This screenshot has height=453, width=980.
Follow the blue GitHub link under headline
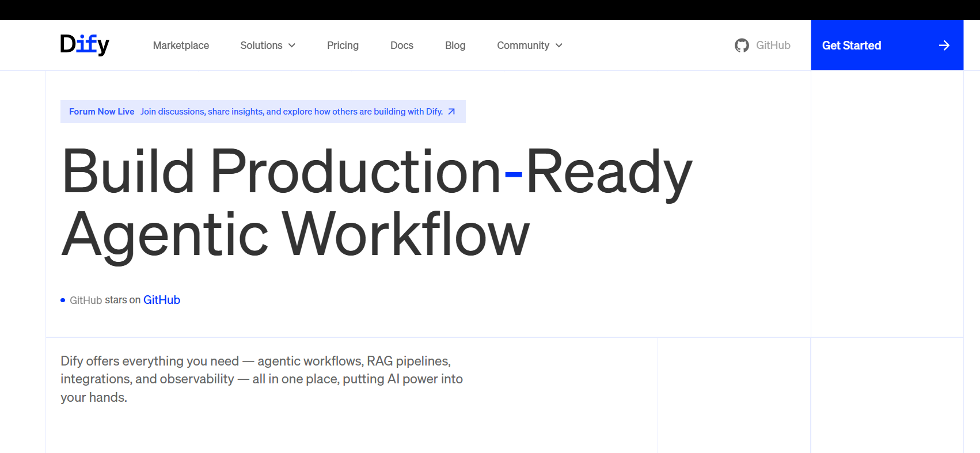162,300
